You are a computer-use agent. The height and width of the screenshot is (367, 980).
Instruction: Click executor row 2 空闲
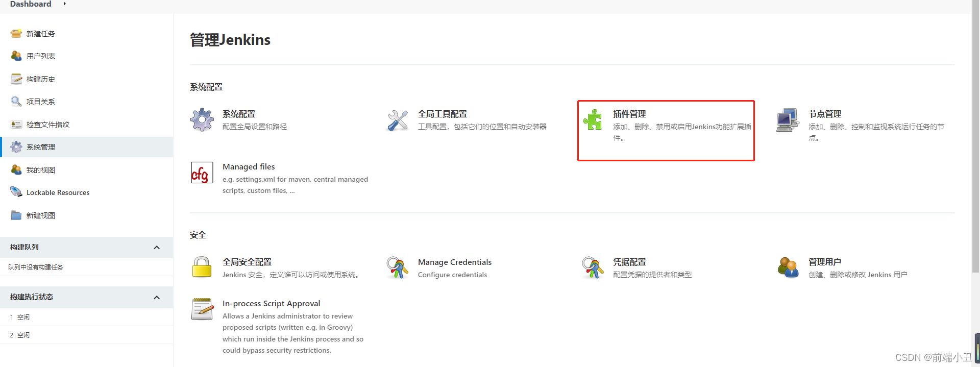click(87, 335)
